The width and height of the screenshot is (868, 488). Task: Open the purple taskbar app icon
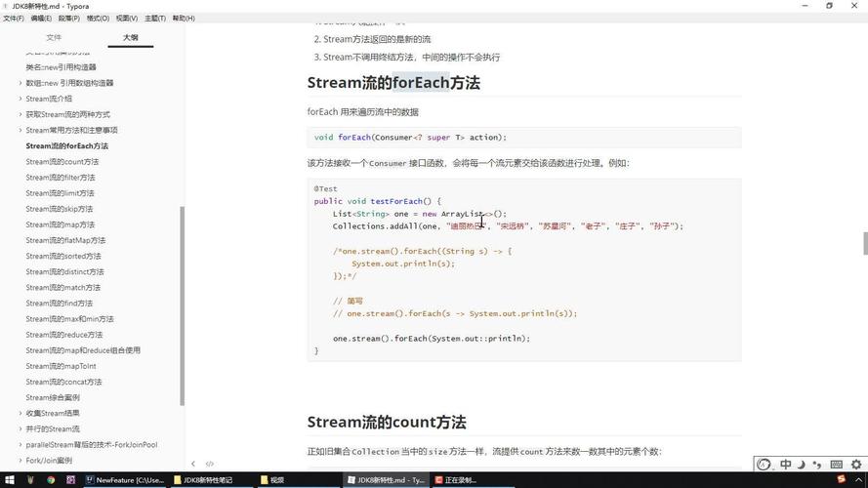tap(71, 479)
